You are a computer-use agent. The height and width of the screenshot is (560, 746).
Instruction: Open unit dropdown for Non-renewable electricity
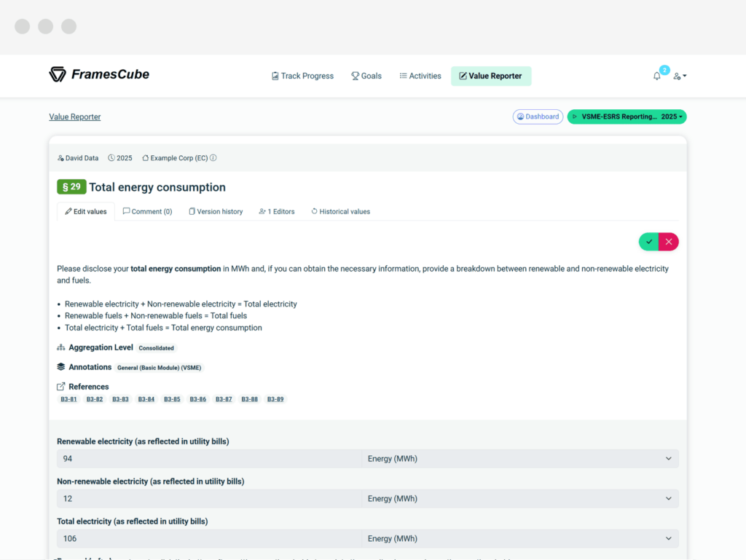(x=520, y=499)
